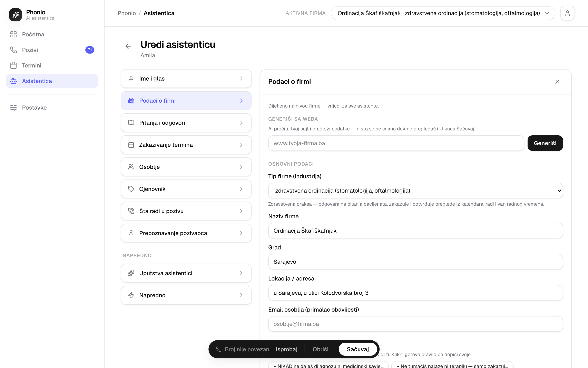Close the Podaci o firmi panel
The height and width of the screenshot is (368, 588).
point(557,82)
